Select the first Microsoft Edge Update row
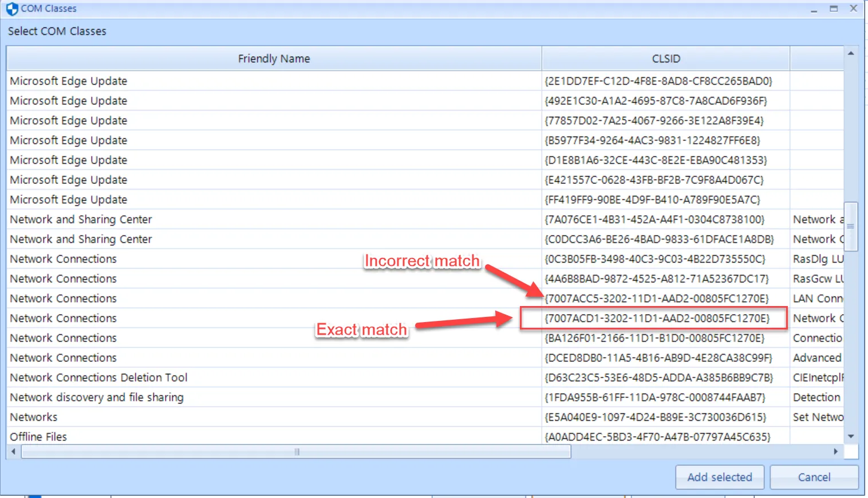868x498 pixels. (68, 81)
